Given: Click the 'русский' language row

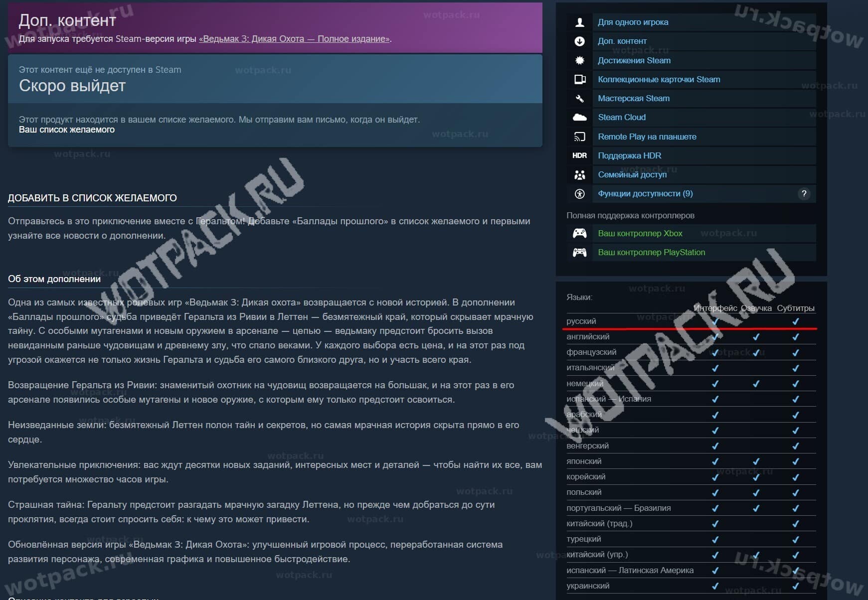Looking at the screenshot, I should point(691,321).
